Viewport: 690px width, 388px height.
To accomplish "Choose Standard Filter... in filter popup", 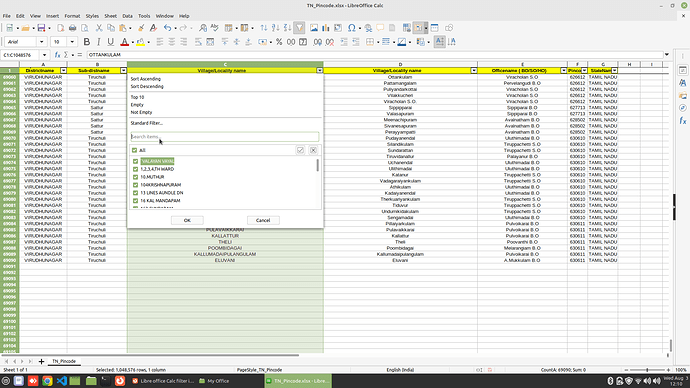I will pyautogui.click(x=147, y=123).
